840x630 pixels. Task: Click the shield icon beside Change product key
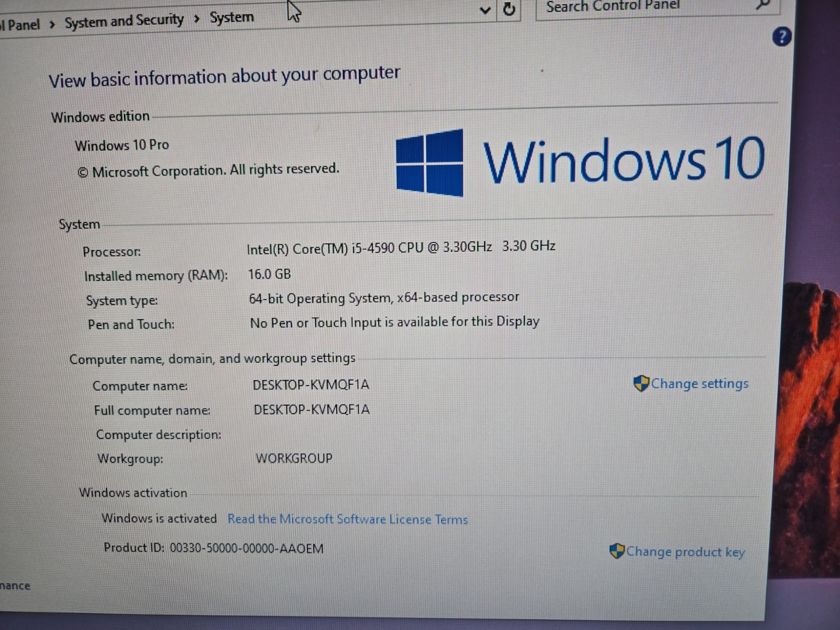[x=617, y=551]
